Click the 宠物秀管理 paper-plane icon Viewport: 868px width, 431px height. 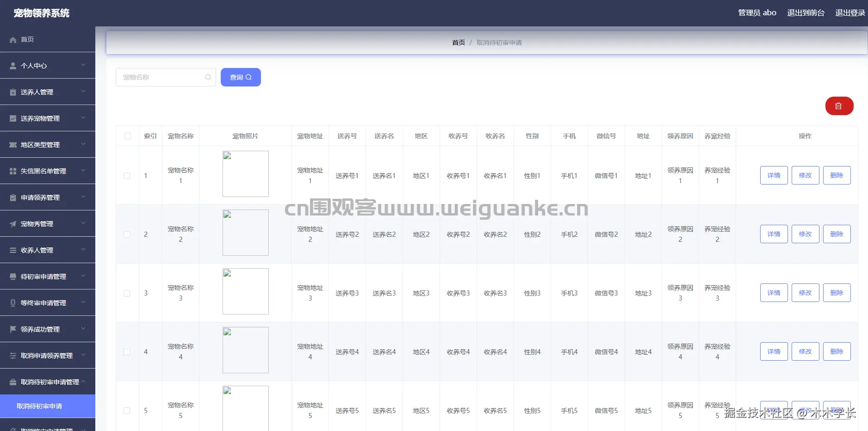(13, 224)
